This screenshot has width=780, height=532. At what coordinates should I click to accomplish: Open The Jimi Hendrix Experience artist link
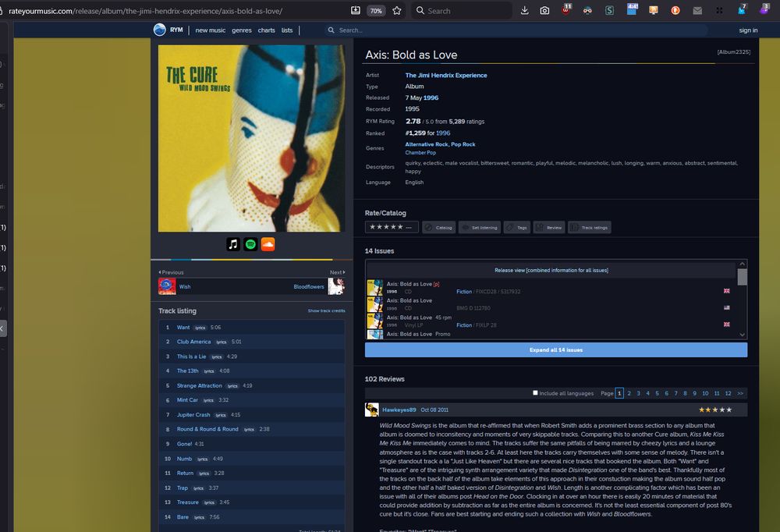click(x=445, y=75)
